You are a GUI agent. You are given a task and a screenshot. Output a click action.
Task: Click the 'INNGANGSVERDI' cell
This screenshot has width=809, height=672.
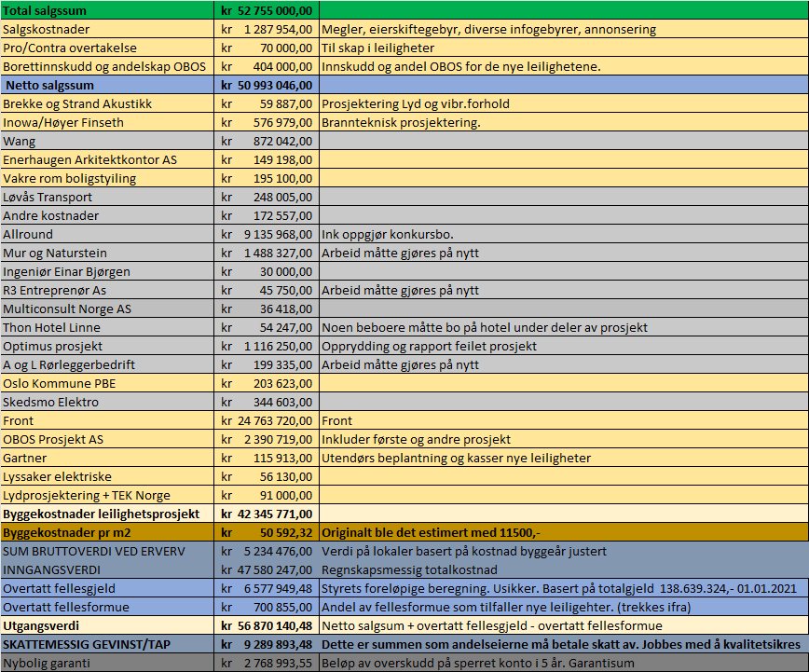click(x=107, y=569)
